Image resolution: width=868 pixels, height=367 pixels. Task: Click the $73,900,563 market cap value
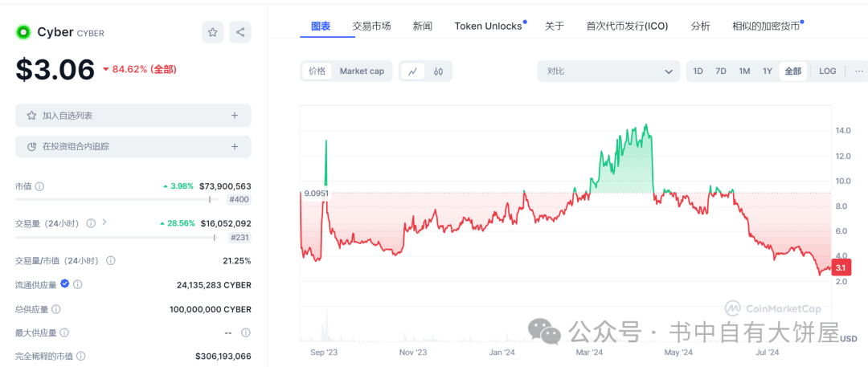pos(225,186)
